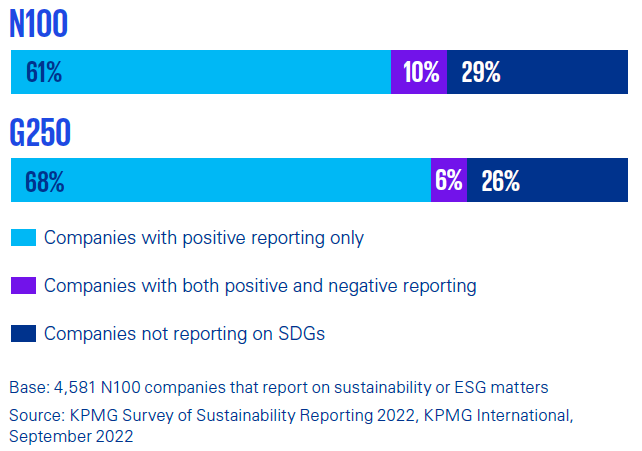642x451 pixels.
Task: Click the 'Source:' word in the footnote
Action: [35, 414]
